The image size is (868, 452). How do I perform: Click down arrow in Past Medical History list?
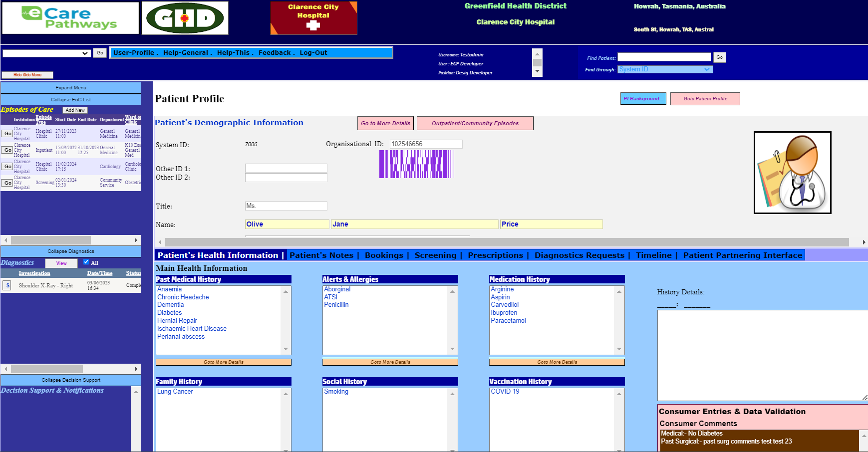coord(286,349)
